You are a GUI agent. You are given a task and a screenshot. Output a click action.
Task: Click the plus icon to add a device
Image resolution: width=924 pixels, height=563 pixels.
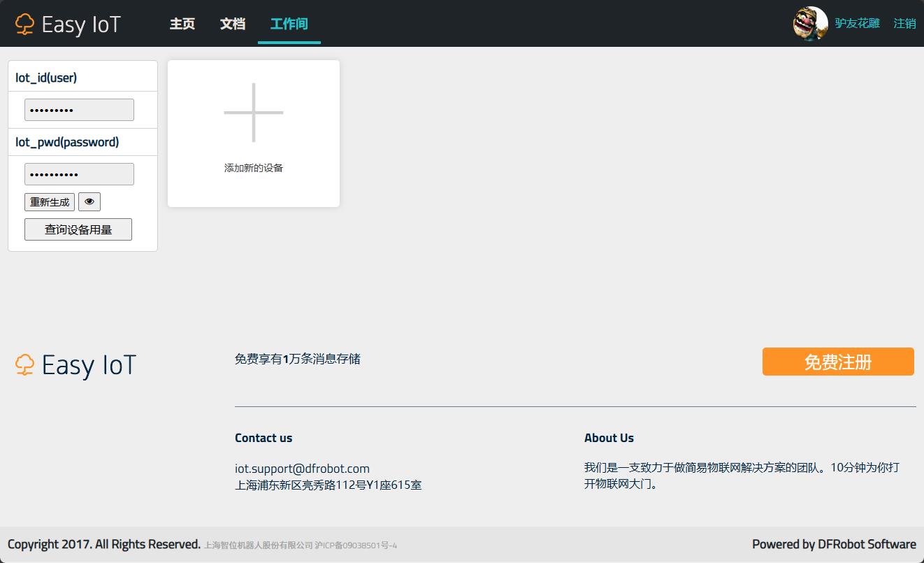[254, 113]
